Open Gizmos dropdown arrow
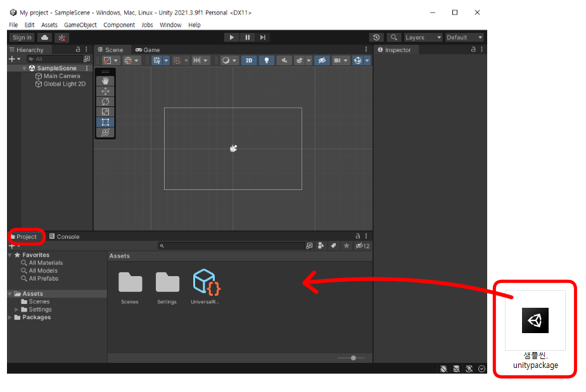 coord(367,61)
